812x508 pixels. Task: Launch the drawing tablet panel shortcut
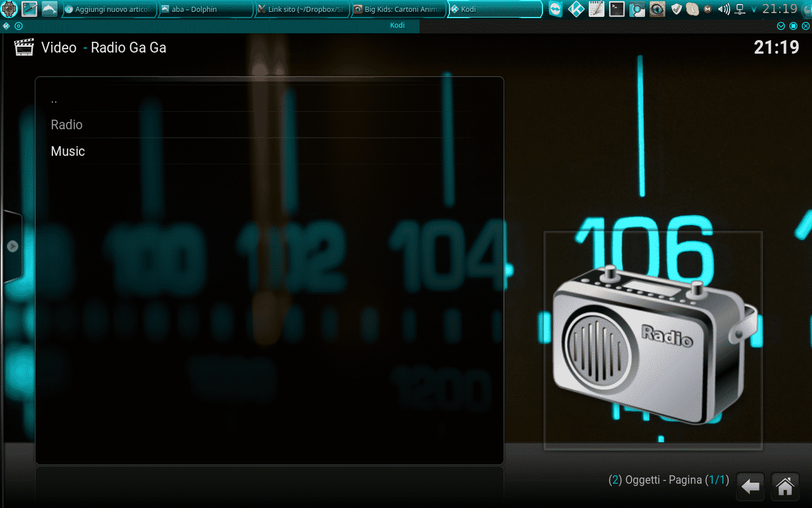pyautogui.click(x=29, y=9)
